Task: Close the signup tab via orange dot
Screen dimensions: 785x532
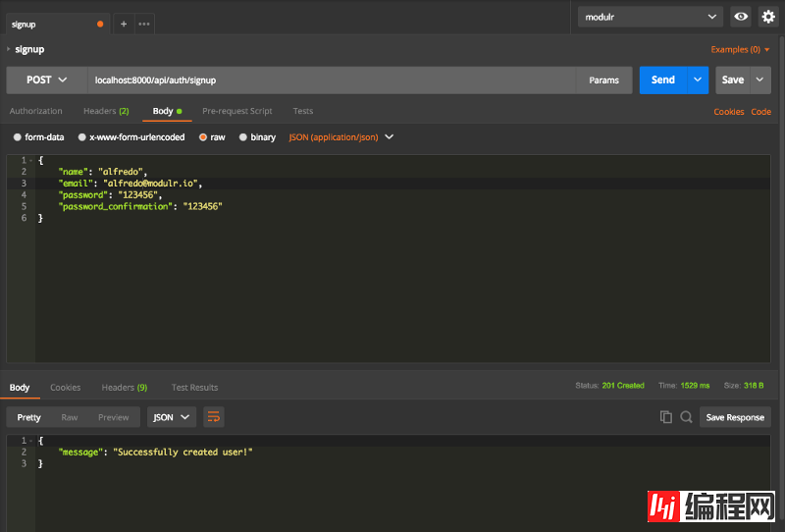Action: (100, 24)
